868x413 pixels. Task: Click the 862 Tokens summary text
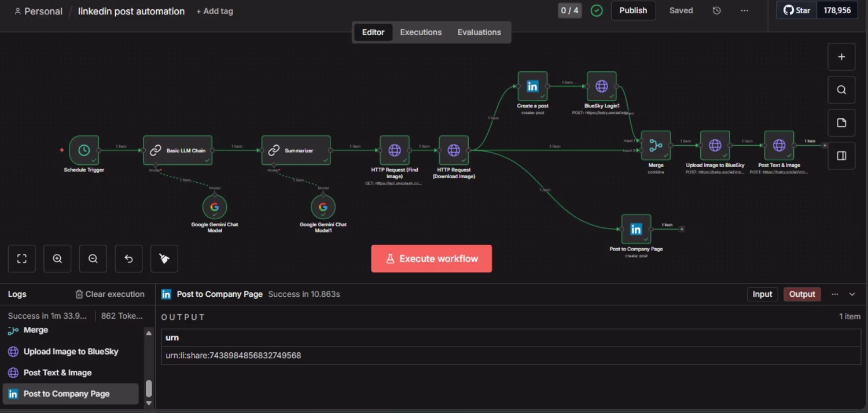[122, 316]
